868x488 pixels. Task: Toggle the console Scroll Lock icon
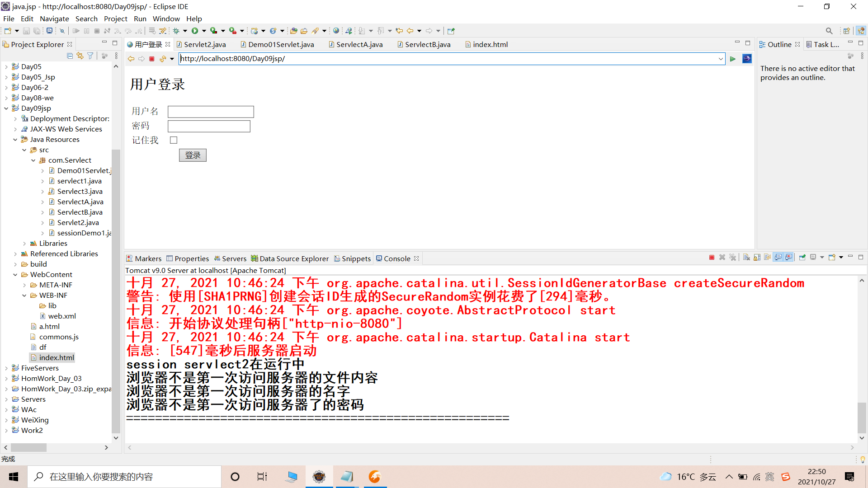(757, 258)
